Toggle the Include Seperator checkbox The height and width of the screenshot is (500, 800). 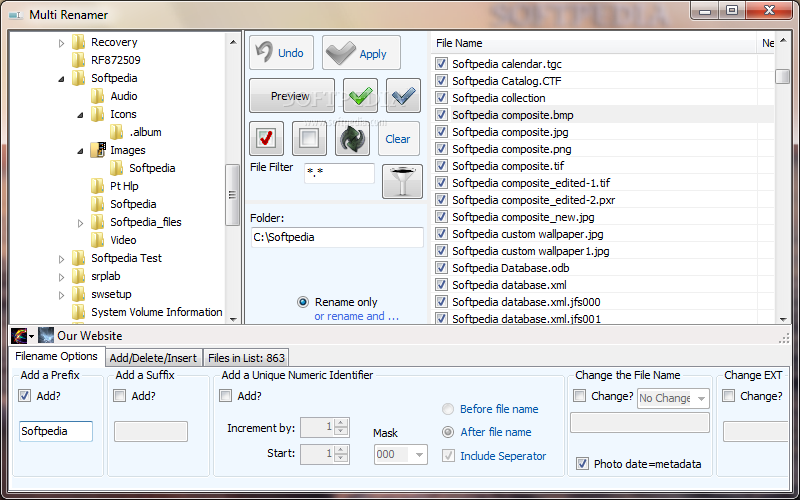click(448, 456)
